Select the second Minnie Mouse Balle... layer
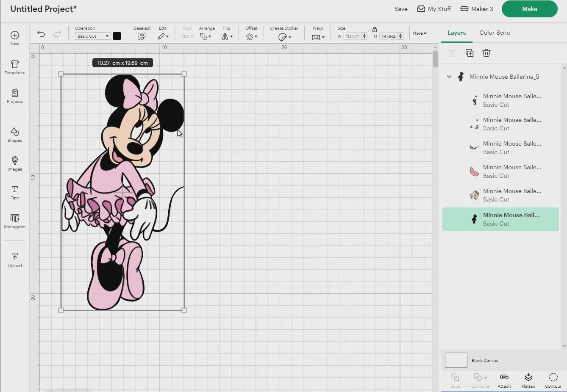Screen dimensions: 567x392 pos(500,124)
